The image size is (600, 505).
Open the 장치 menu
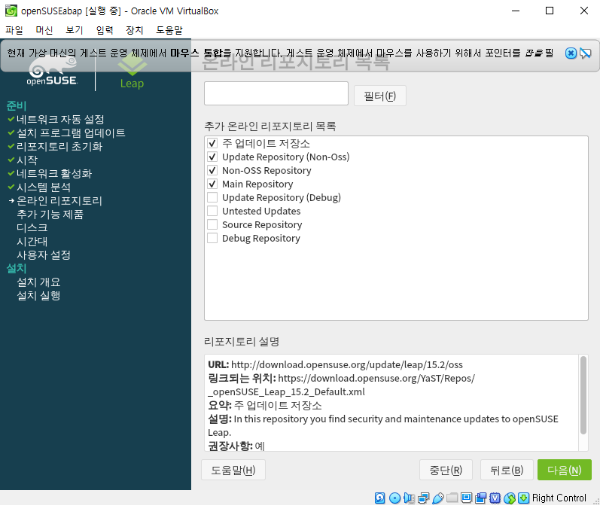tap(134, 30)
